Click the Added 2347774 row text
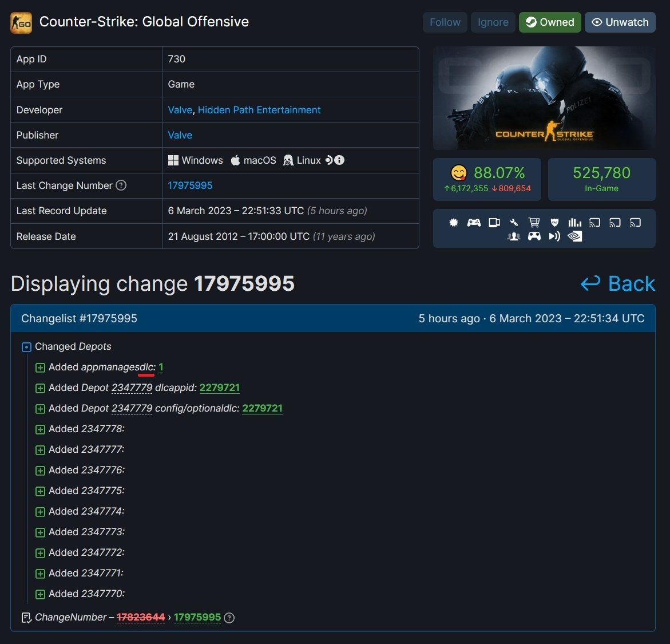This screenshot has width=670, height=644. [87, 511]
